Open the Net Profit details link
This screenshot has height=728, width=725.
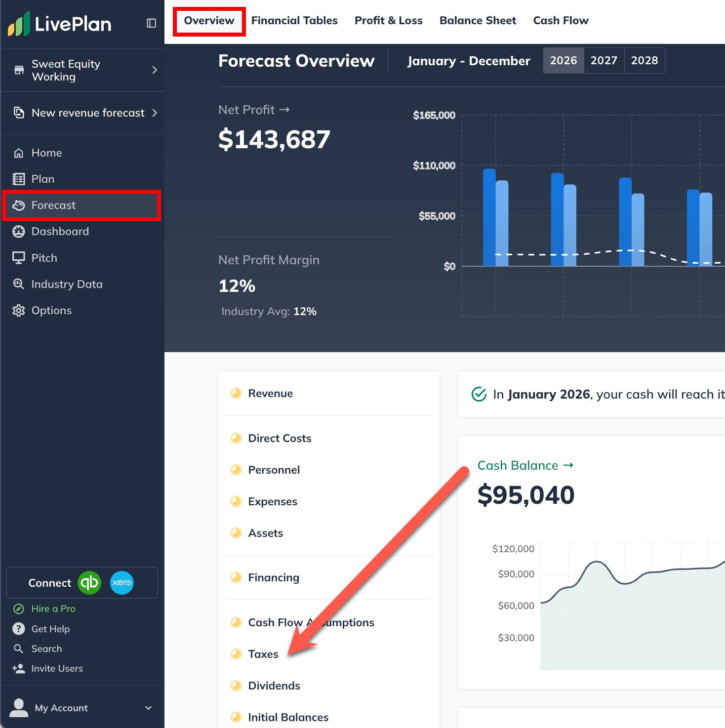[x=254, y=110]
